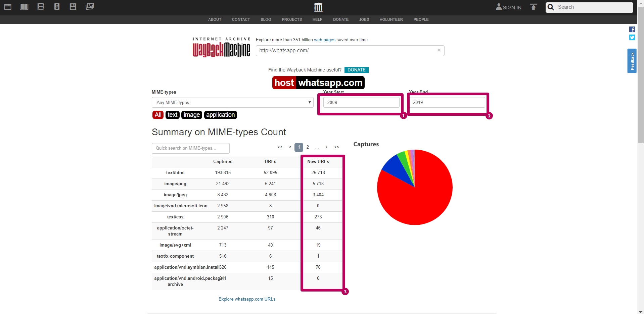Open the BLOG menu item
Screen dimensions: 644x314
[x=266, y=19]
